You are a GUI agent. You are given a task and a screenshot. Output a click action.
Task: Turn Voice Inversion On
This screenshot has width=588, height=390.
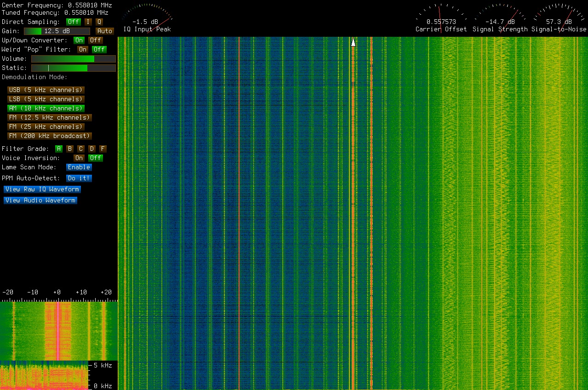(x=79, y=158)
